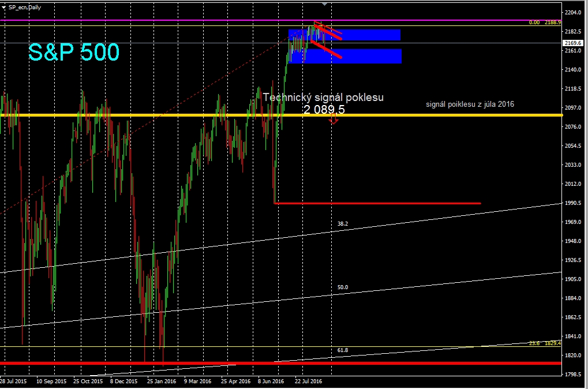Click the 1905.0 price scale value

572,279
